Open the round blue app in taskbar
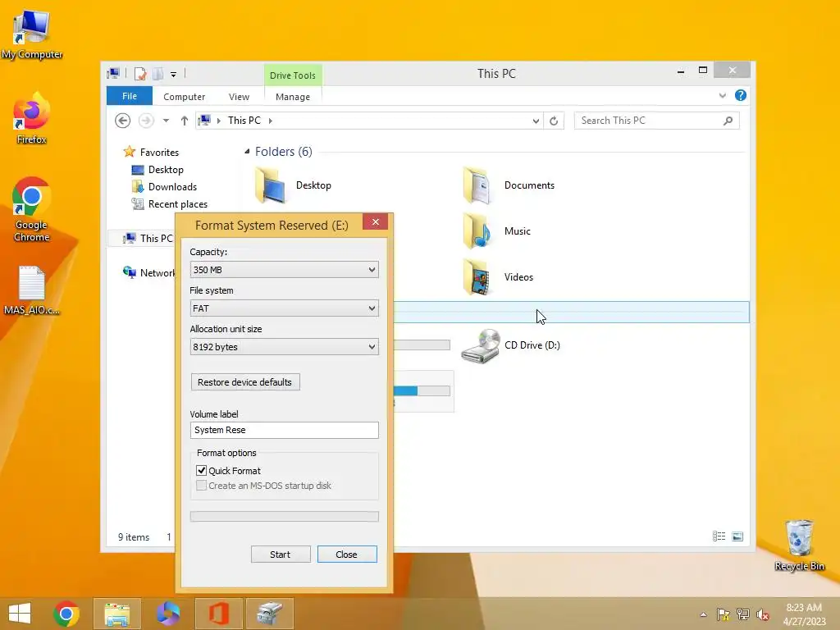 [x=167, y=614]
